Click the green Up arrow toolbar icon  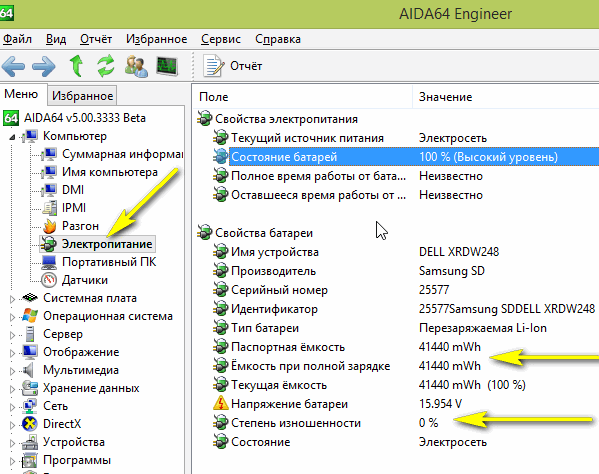76,66
